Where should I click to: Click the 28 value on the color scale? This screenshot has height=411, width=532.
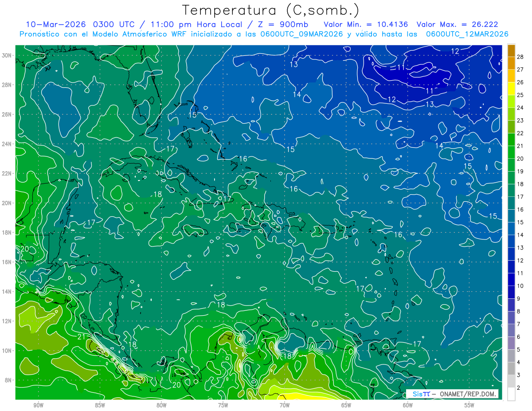point(520,57)
